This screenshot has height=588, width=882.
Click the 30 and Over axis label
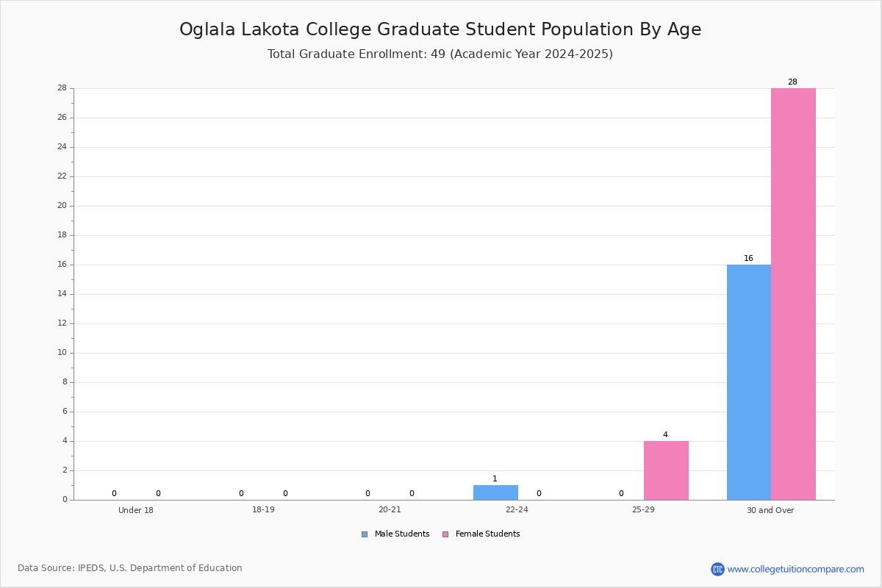tap(770, 510)
